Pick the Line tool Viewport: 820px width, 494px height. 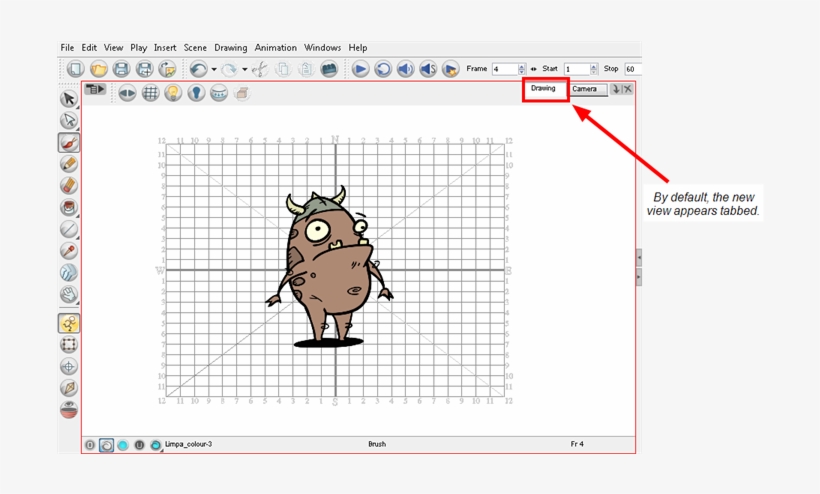pyautogui.click(x=69, y=229)
